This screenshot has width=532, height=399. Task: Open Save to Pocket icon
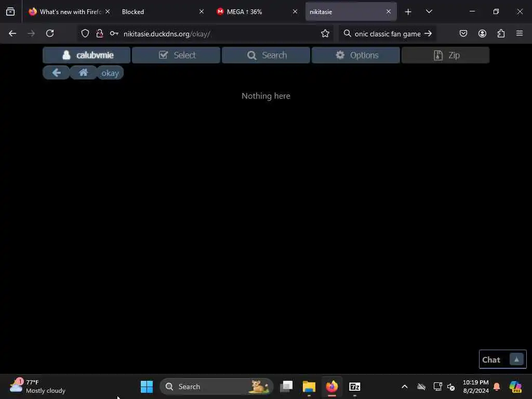(463, 33)
